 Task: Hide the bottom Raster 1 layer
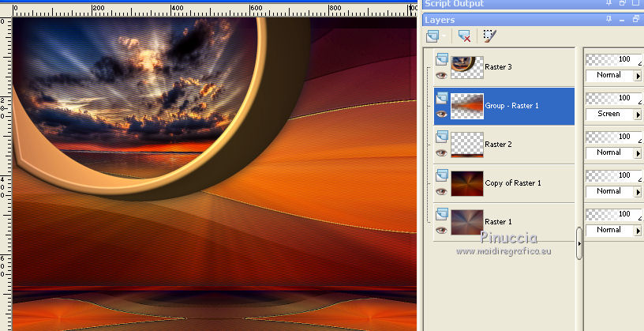(441, 230)
